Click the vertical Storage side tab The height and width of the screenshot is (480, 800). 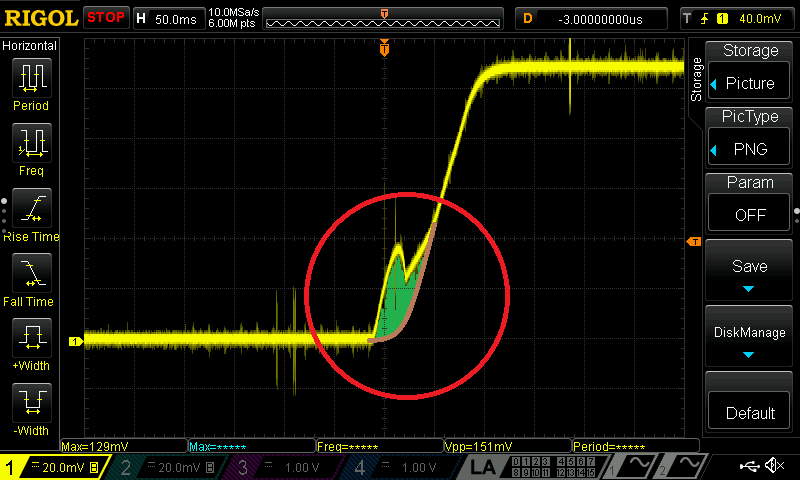(696, 80)
